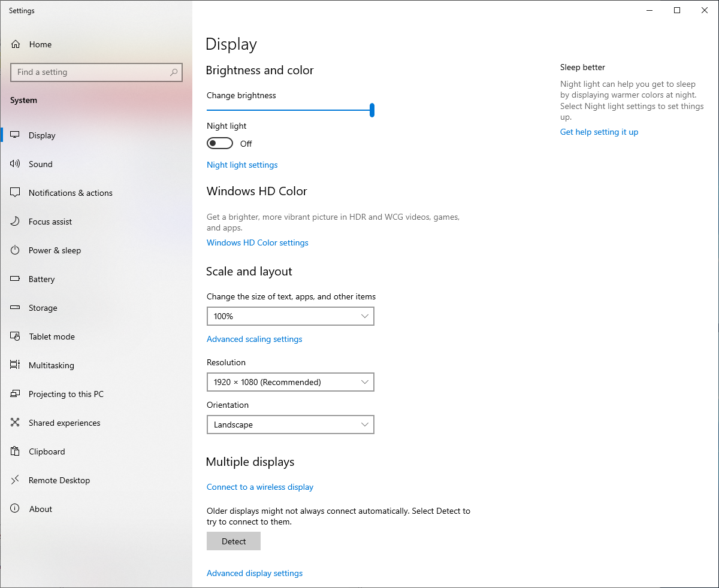Click the Display monitor icon
719x588 pixels.
tap(16, 135)
